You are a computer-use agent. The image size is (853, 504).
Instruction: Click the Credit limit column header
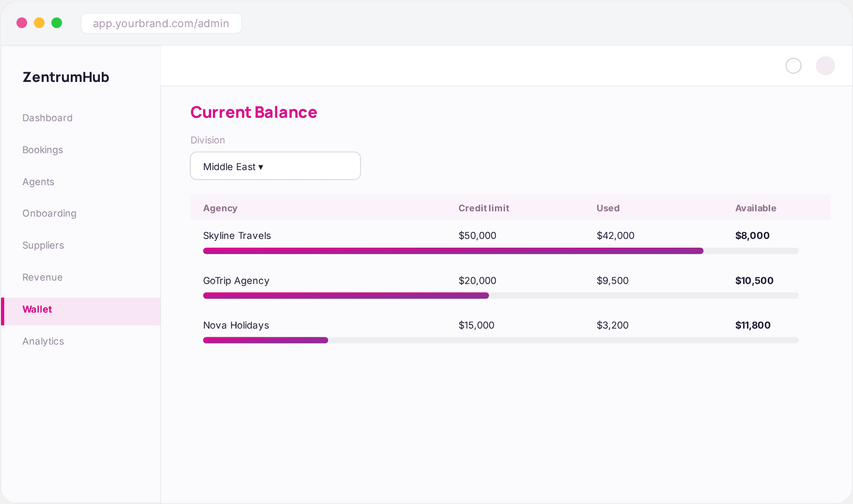click(484, 208)
